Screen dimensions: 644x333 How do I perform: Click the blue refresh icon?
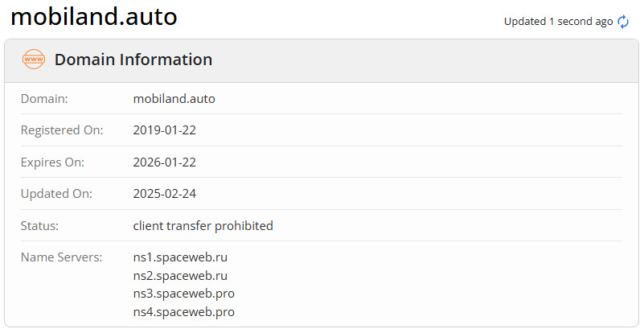tap(623, 22)
